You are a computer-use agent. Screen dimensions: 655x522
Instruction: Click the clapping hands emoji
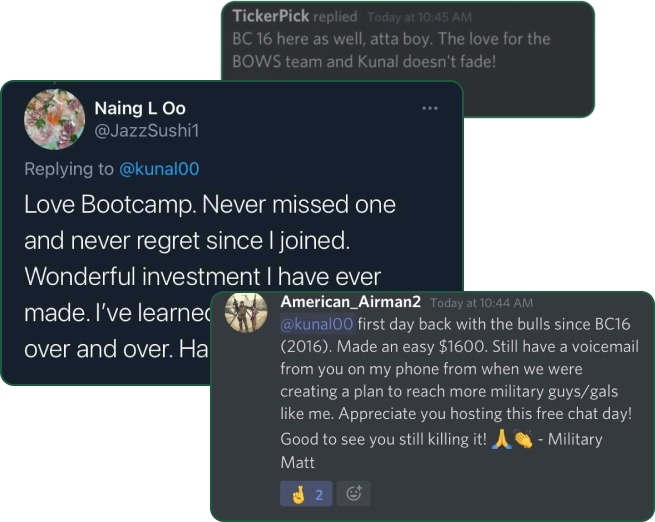click(523, 439)
